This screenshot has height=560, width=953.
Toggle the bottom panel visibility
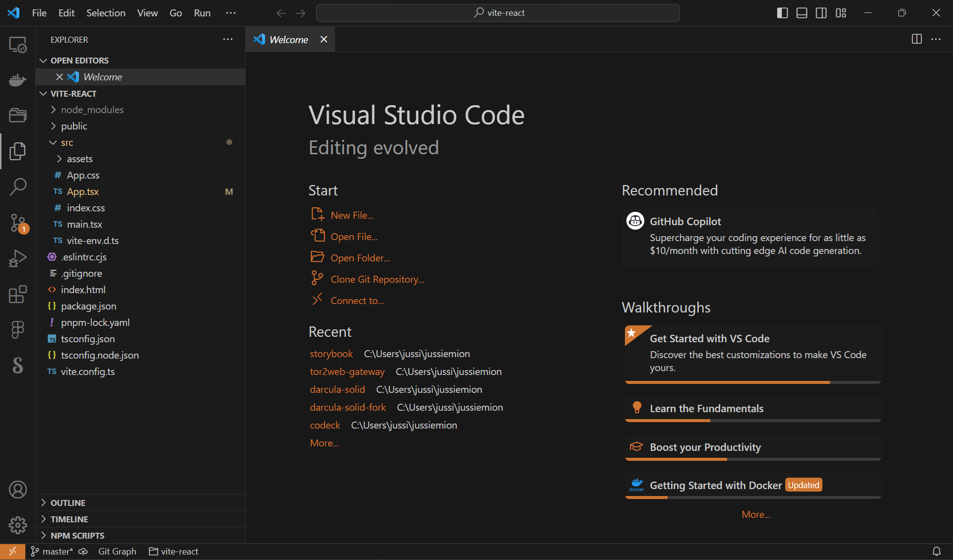(802, 13)
